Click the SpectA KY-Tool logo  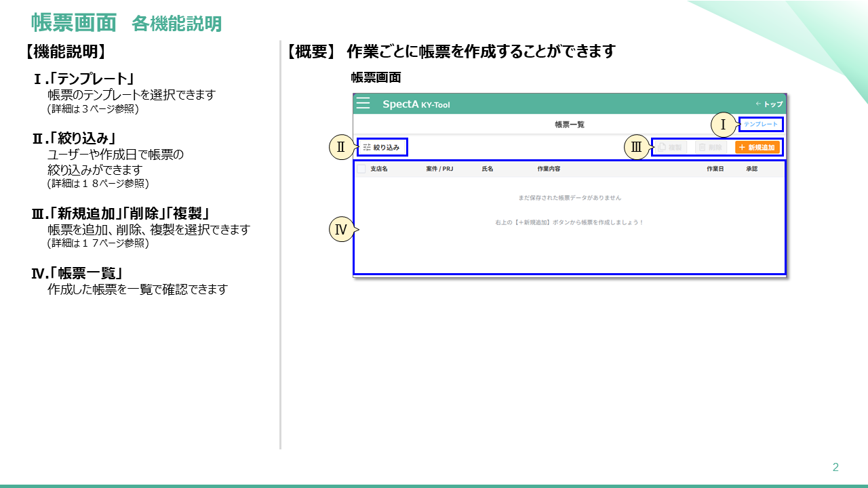tap(416, 104)
